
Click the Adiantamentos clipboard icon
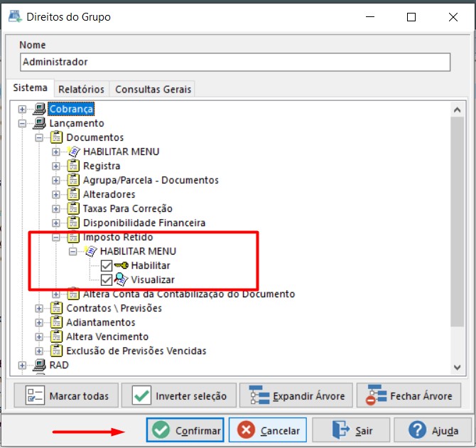click(x=56, y=322)
